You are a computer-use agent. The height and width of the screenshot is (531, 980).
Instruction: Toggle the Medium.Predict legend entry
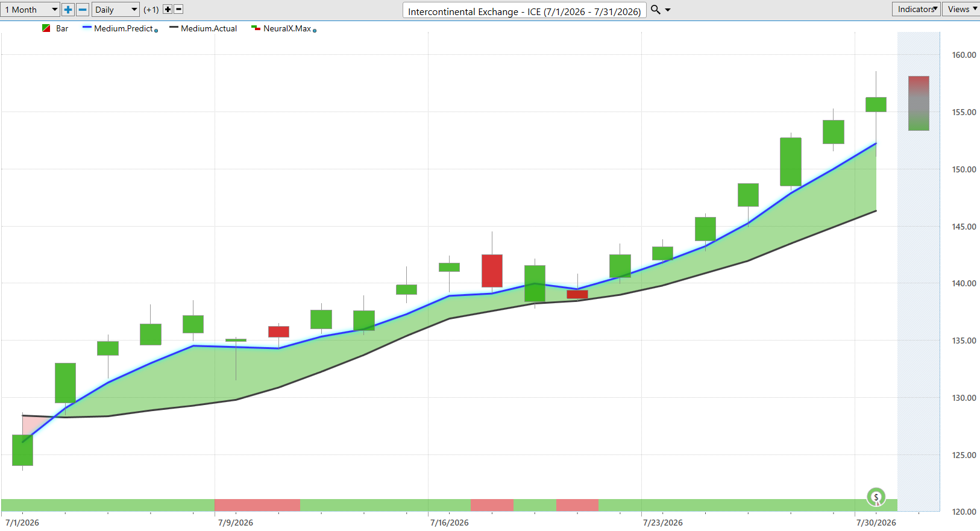120,28
